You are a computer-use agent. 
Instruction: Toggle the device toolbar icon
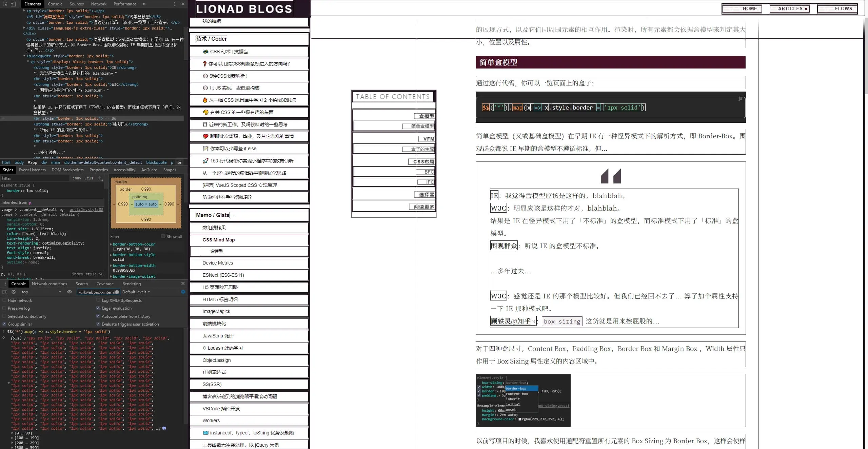pyautogui.click(x=13, y=4)
